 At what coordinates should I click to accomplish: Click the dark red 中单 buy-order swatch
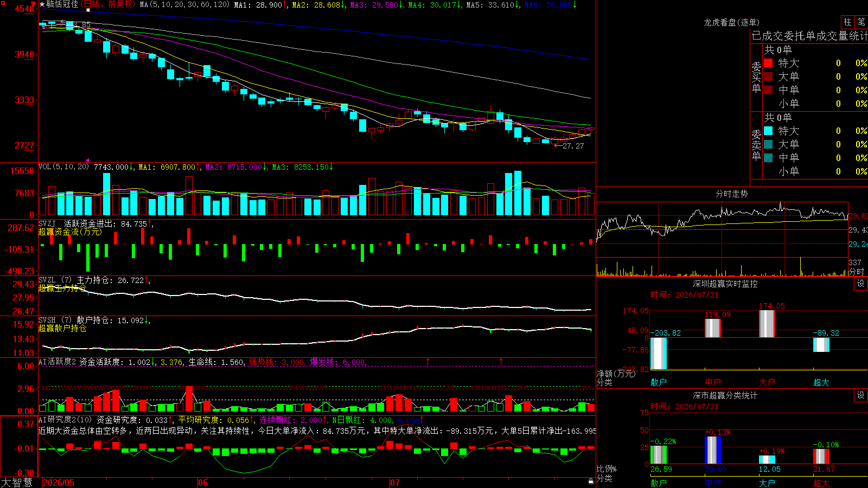click(768, 90)
